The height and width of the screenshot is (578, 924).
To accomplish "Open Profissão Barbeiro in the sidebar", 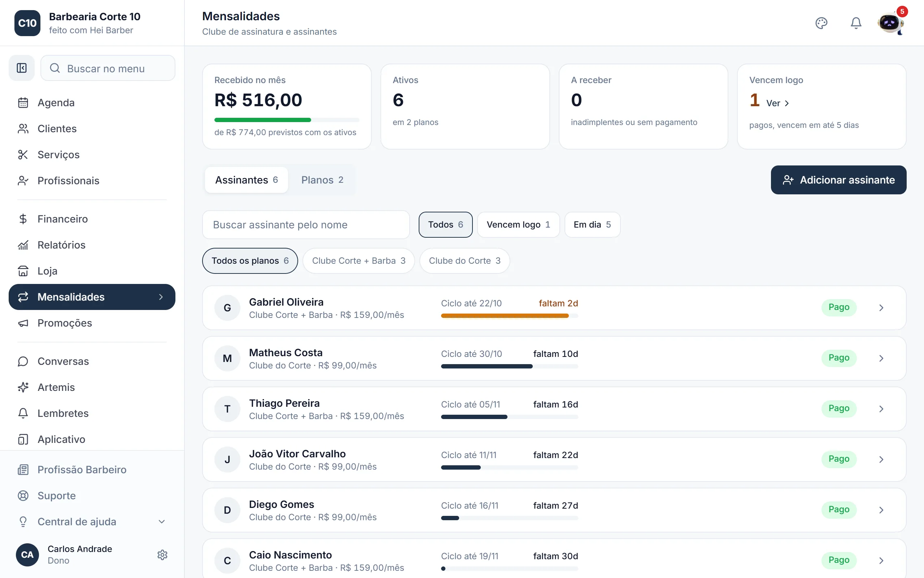I will 92,469.
